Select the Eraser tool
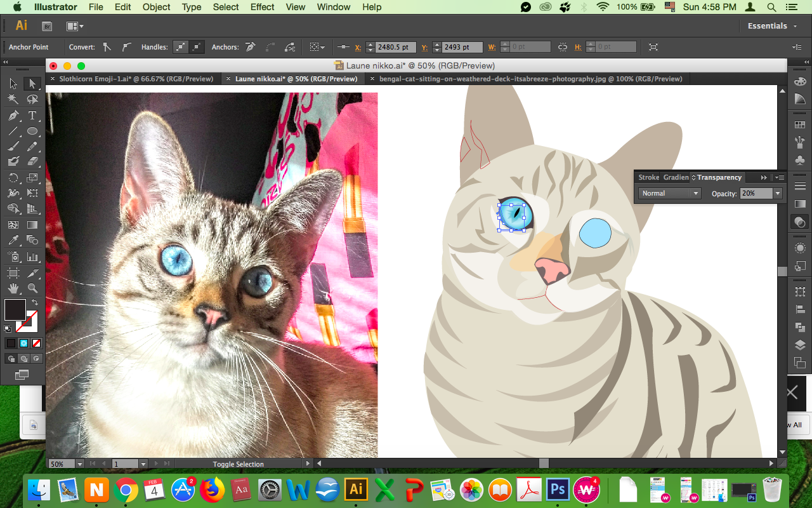This screenshot has width=812, height=508. click(32, 162)
